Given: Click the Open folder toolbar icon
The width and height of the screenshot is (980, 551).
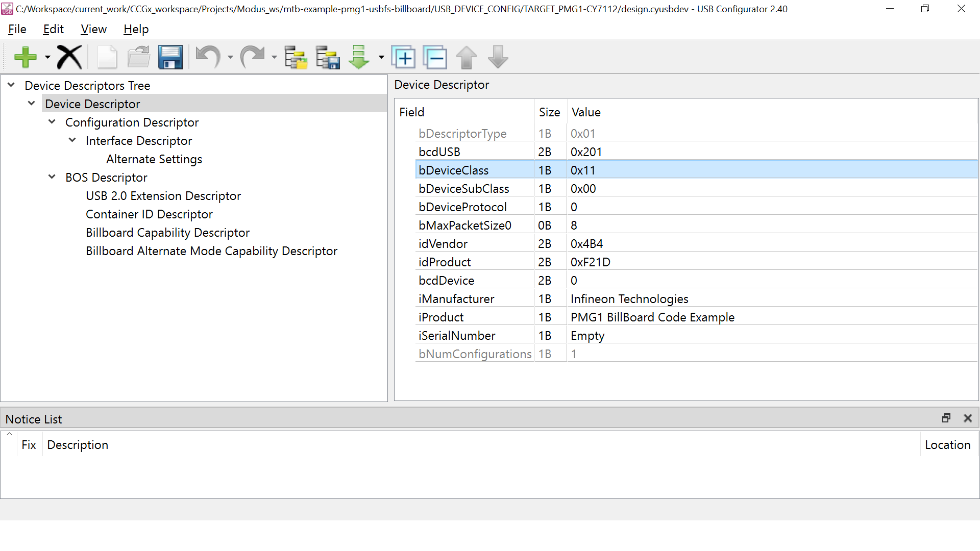Looking at the screenshot, I should pos(139,57).
